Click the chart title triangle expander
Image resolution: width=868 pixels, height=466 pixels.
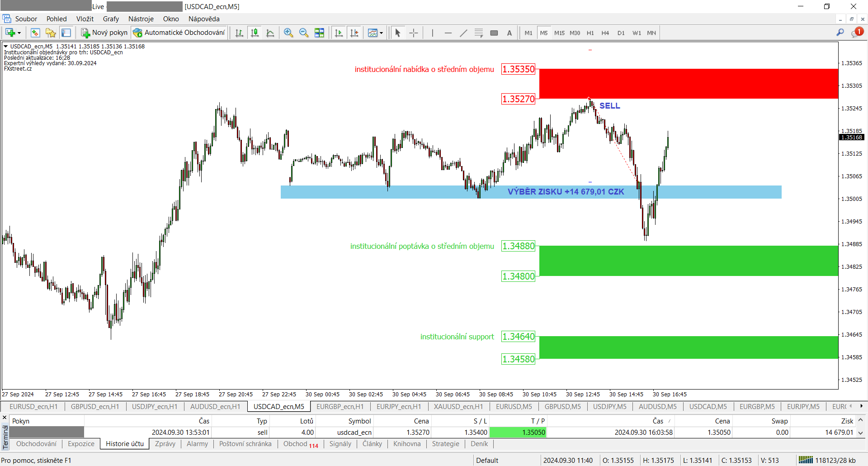tap(5, 46)
